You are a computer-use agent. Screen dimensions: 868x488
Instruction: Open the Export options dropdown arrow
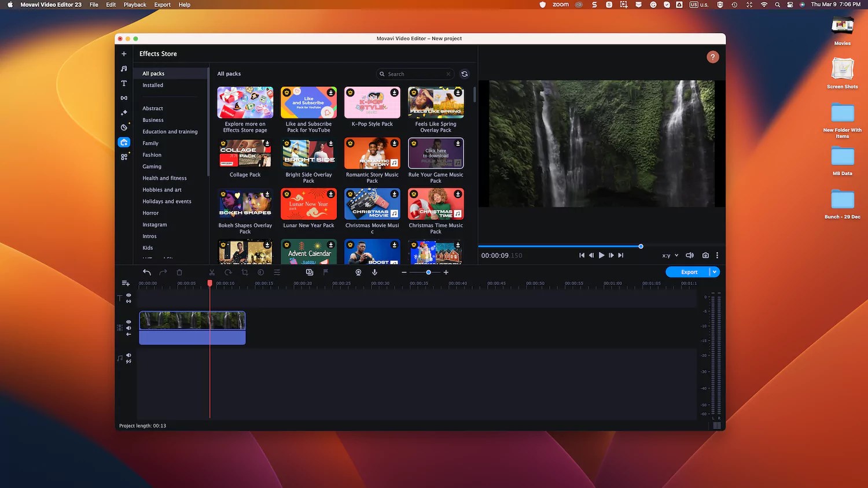pos(715,272)
